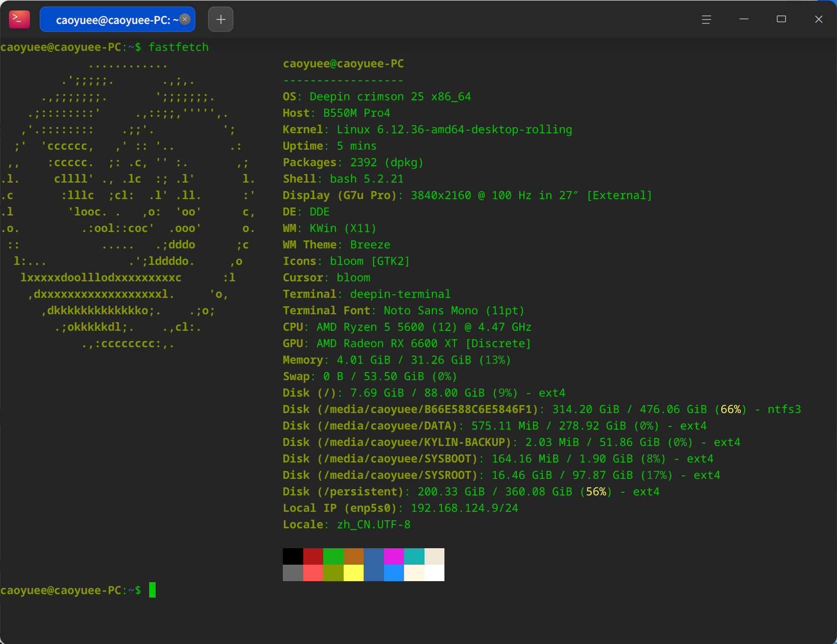The width and height of the screenshot is (837, 644).
Task: Close the caoyuee@caoyuee-PC terminal tab
Action: (x=185, y=19)
